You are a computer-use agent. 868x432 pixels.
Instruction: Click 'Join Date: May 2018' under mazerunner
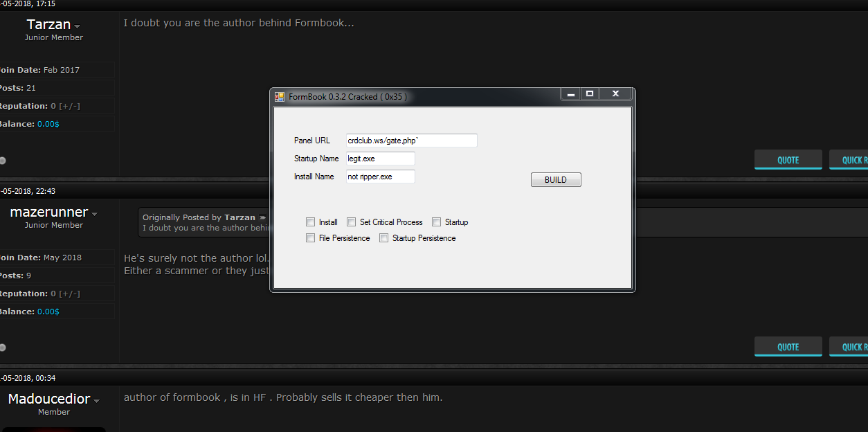point(40,258)
